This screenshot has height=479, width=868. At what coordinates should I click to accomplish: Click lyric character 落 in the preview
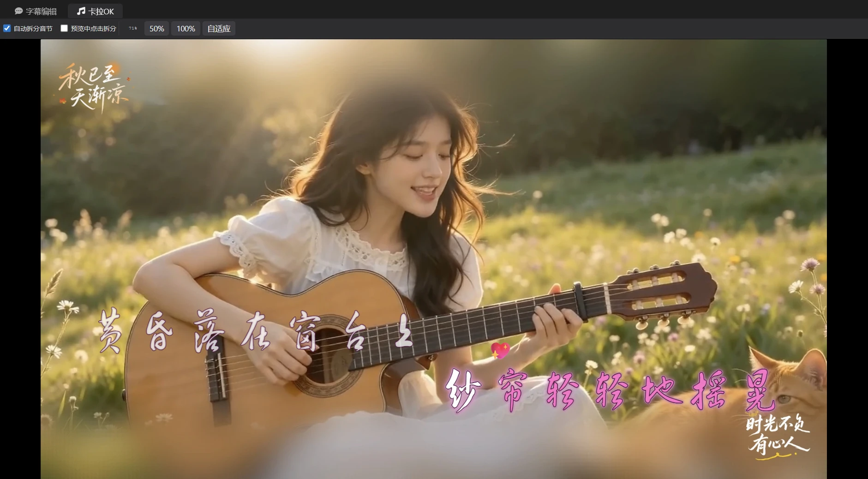pos(209,331)
